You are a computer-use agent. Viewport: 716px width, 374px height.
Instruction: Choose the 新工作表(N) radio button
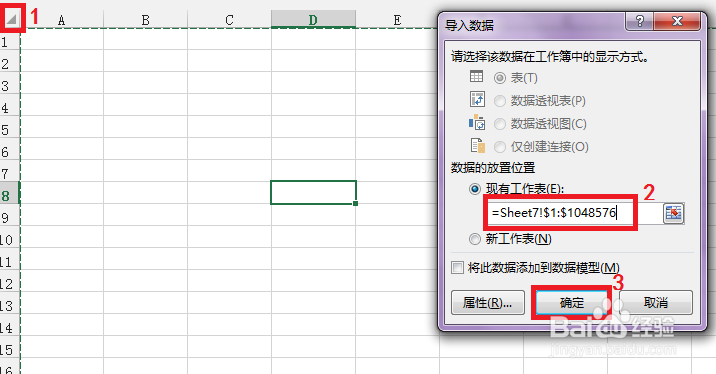[x=475, y=239]
